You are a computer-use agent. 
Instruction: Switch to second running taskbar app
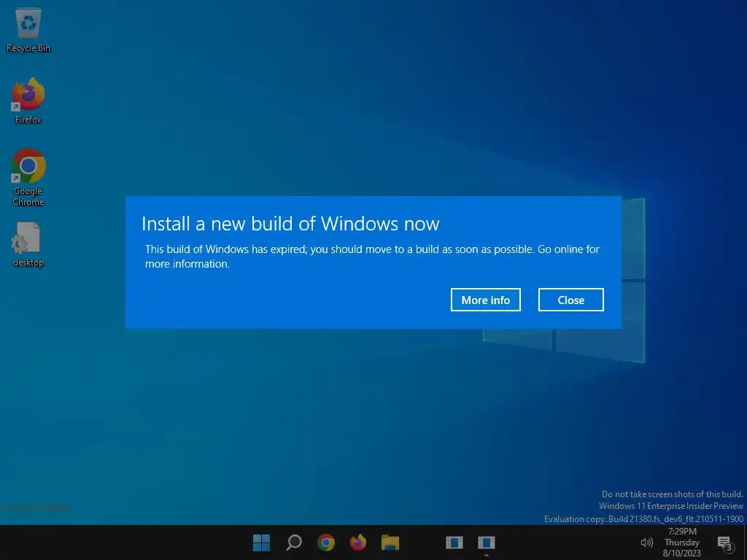[487, 542]
